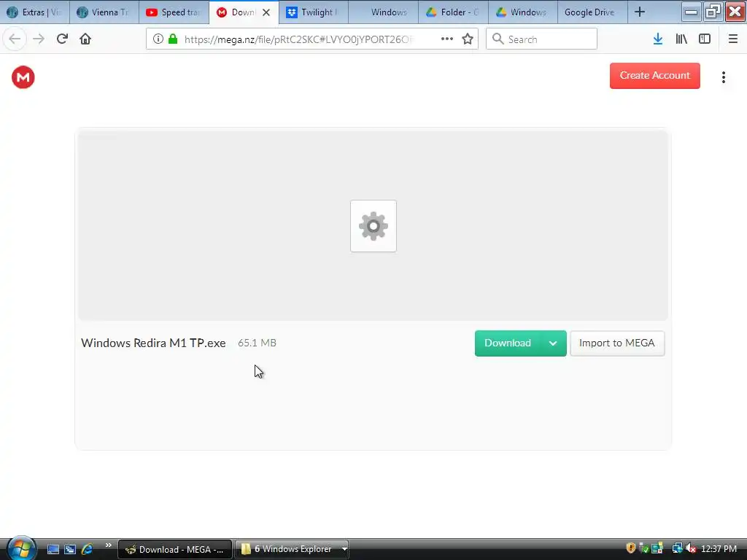Viewport: 747px width, 560px height.
Task: Open the Firefox library icon
Action: (681, 39)
